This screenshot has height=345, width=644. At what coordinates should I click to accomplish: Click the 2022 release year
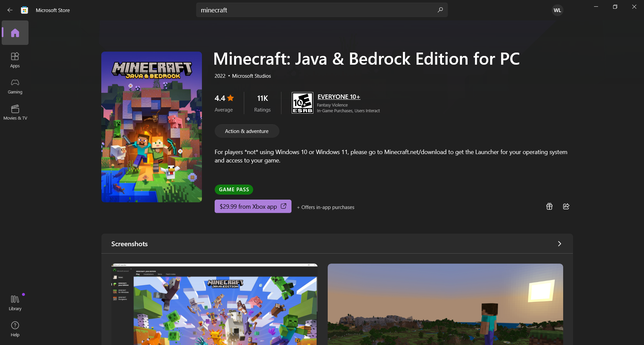coord(220,76)
